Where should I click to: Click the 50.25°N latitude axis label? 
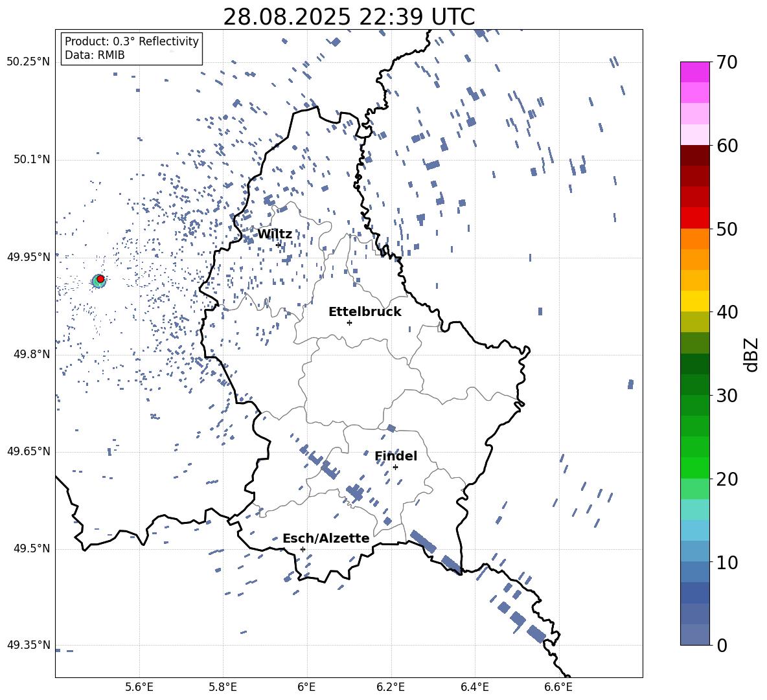pos(29,62)
